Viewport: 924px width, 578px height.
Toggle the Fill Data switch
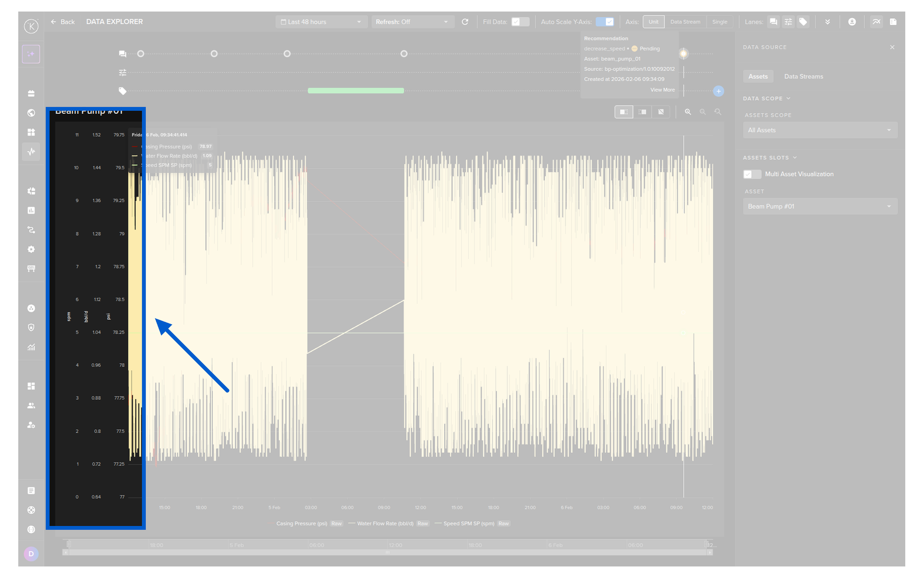tap(520, 22)
